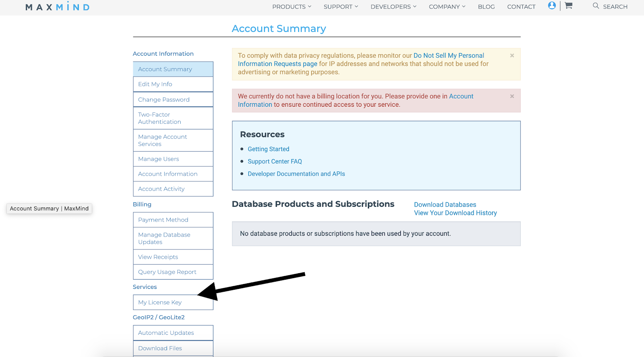Open Support Center FAQ link
This screenshot has width=644, height=357.
275,162
